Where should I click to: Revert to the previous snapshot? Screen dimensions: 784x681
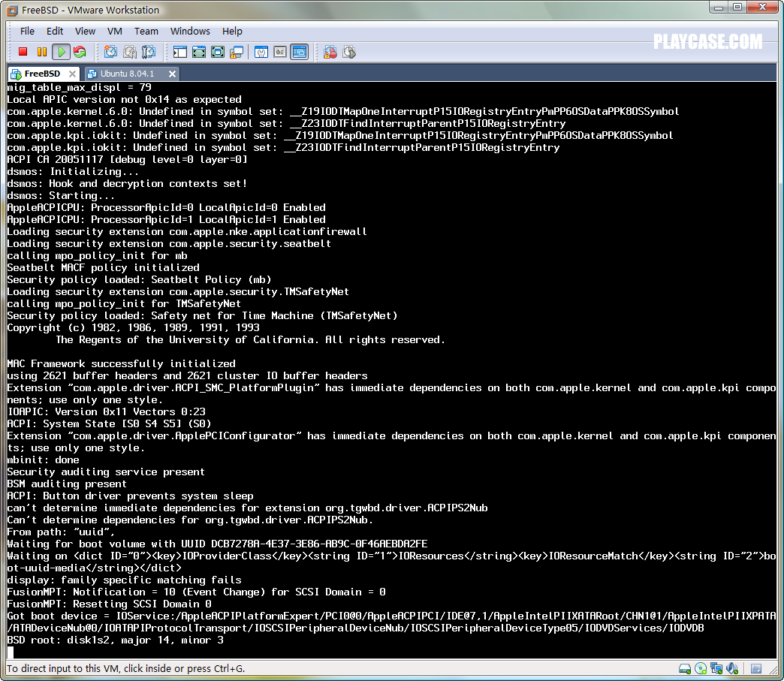[x=130, y=52]
